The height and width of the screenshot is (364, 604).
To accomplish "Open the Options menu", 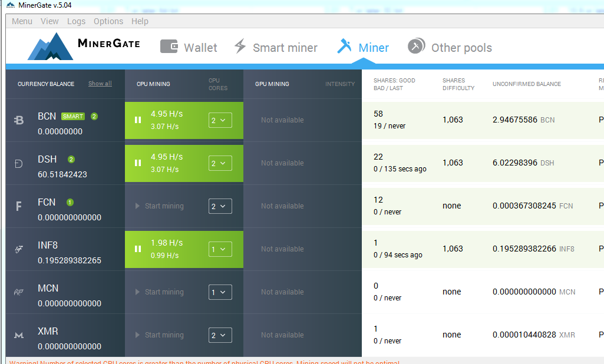I will 108,21.
